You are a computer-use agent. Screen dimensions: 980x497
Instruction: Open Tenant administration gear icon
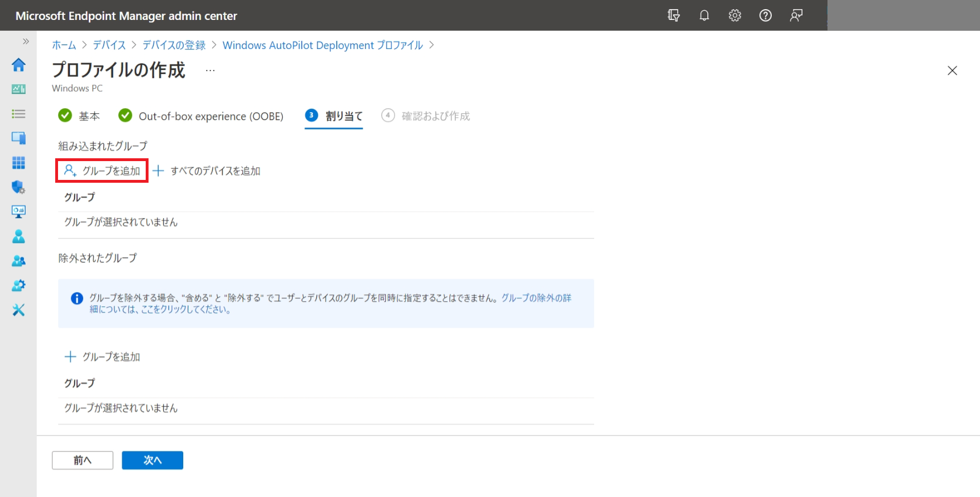tap(18, 285)
